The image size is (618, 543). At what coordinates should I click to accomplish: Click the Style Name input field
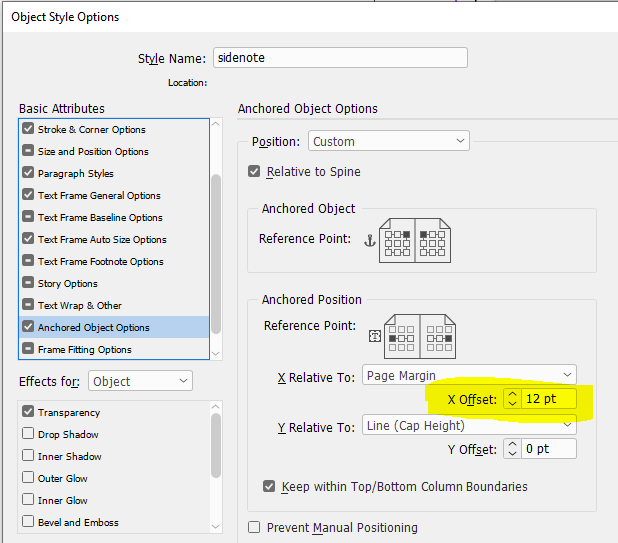point(341,58)
